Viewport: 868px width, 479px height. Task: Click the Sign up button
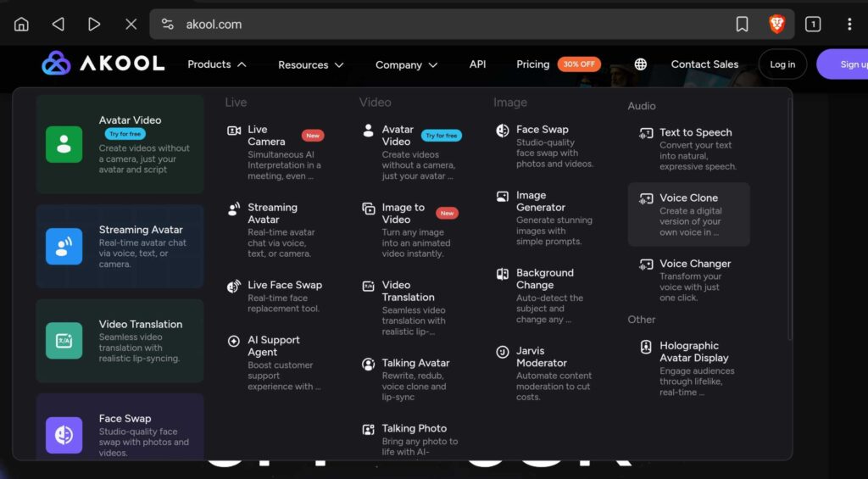(844, 64)
